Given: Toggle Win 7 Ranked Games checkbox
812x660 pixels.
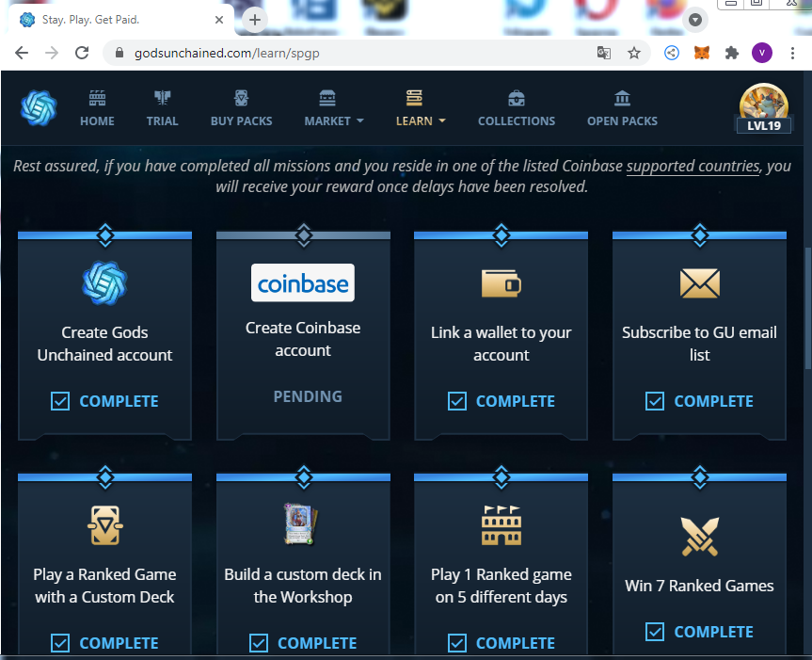Looking at the screenshot, I should coord(655,632).
